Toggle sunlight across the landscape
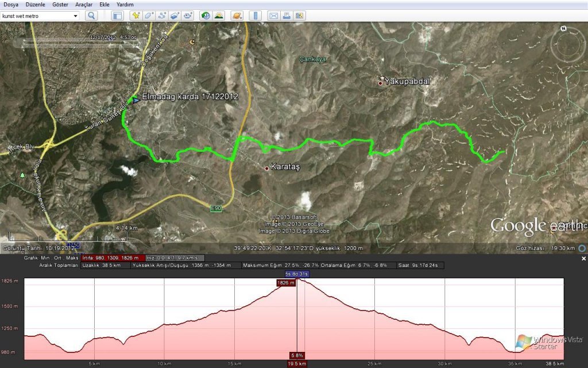 coord(219,16)
